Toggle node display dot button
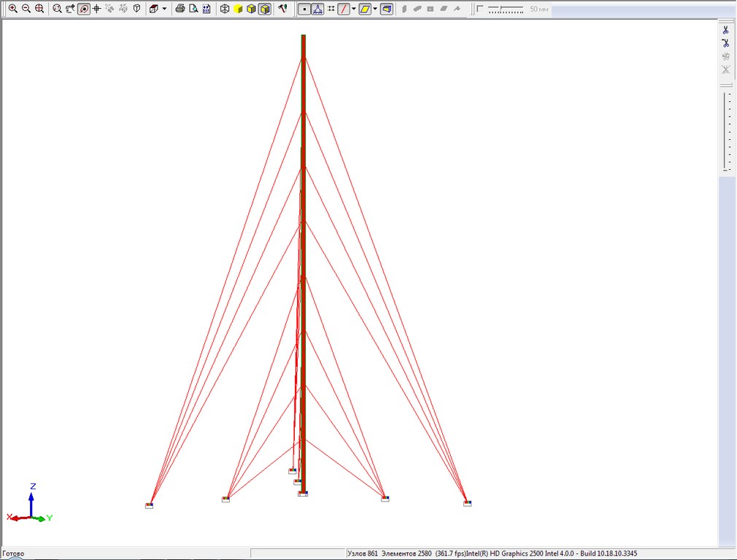 pos(304,9)
